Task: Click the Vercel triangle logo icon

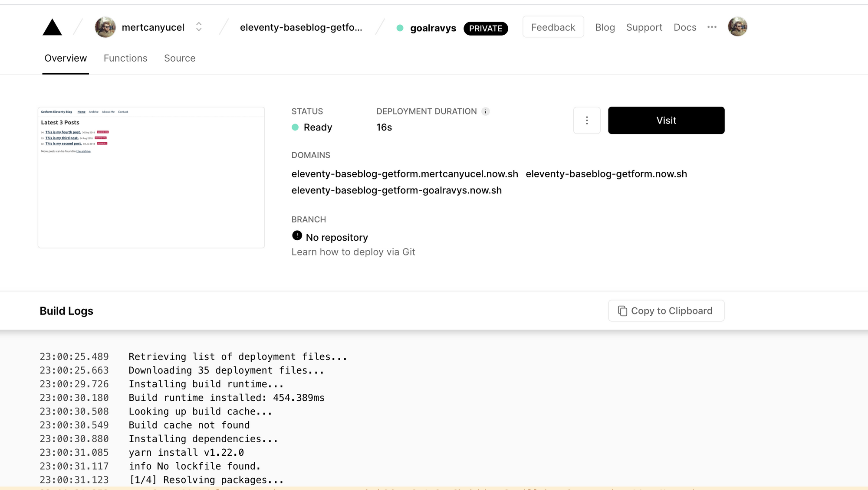Action: (53, 27)
